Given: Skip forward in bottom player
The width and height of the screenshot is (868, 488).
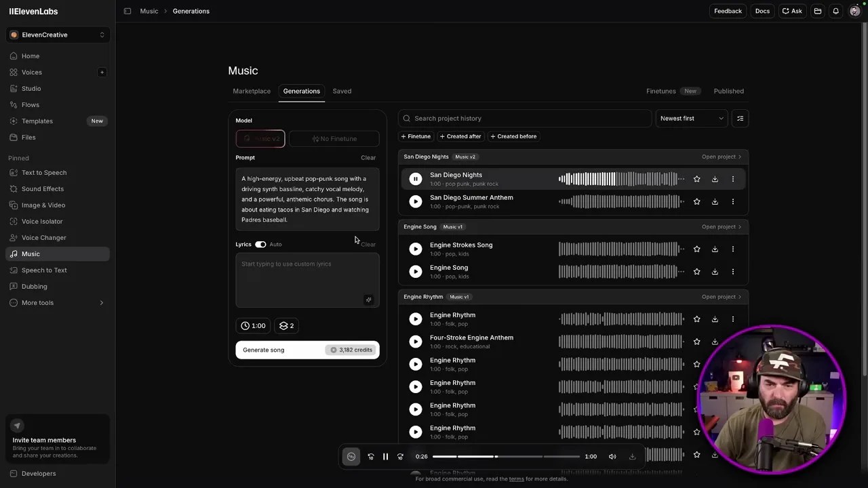Looking at the screenshot, I should 400,457.
